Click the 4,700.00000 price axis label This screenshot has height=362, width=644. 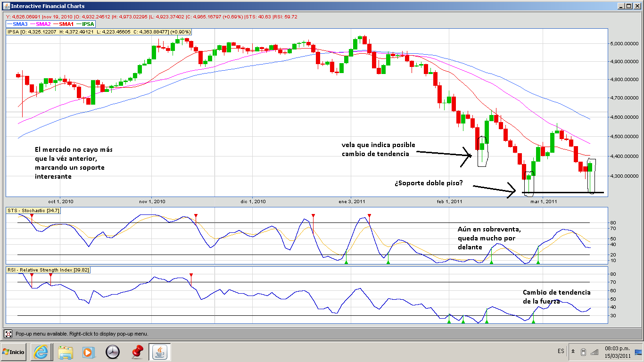coord(624,99)
